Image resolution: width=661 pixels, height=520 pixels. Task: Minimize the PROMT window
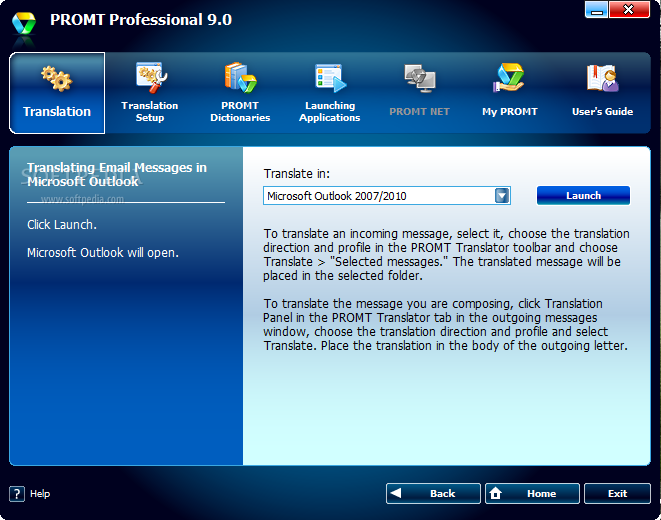(596, 10)
